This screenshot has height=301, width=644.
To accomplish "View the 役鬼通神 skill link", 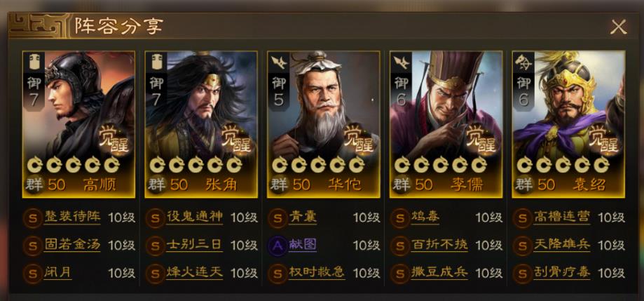I will (x=195, y=217).
